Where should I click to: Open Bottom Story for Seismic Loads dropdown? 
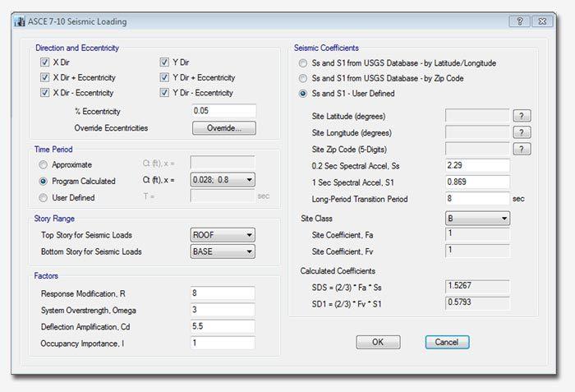coord(223,251)
